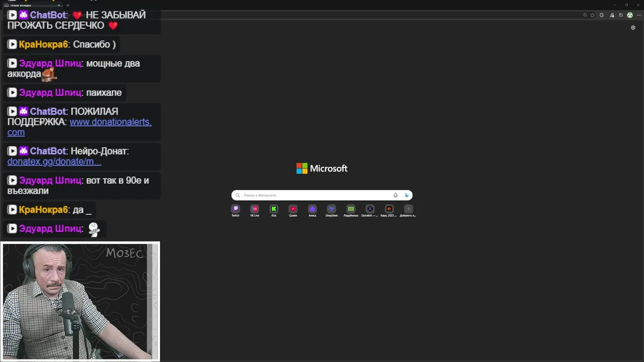
Task: Click the Bing icon in search box
Action: pos(407,195)
